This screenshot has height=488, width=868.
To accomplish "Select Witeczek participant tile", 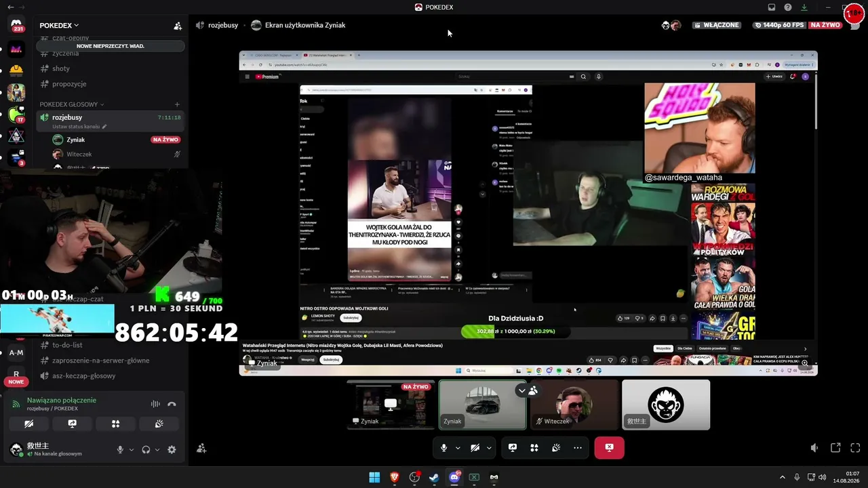I will click(574, 405).
